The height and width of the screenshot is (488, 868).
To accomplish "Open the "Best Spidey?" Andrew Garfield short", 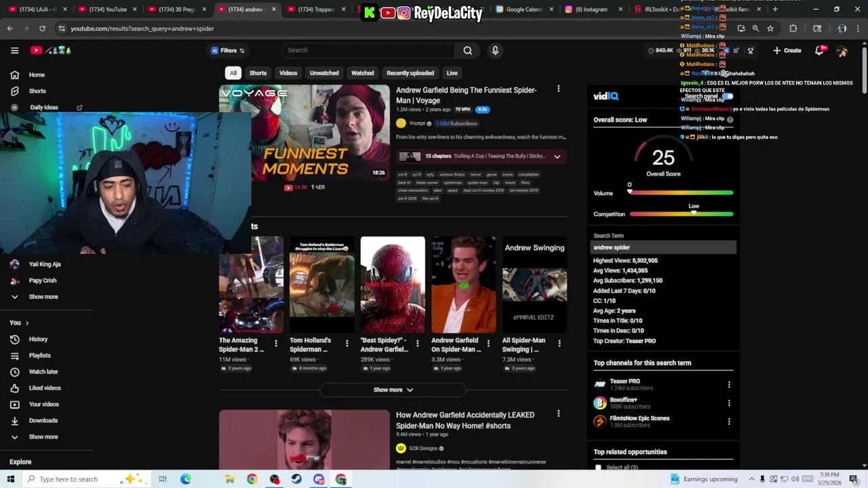I will click(x=393, y=285).
